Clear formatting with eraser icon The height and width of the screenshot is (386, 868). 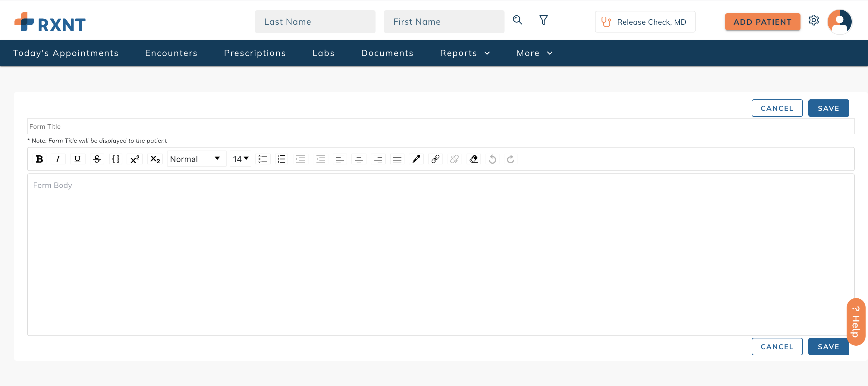(x=473, y=159)
